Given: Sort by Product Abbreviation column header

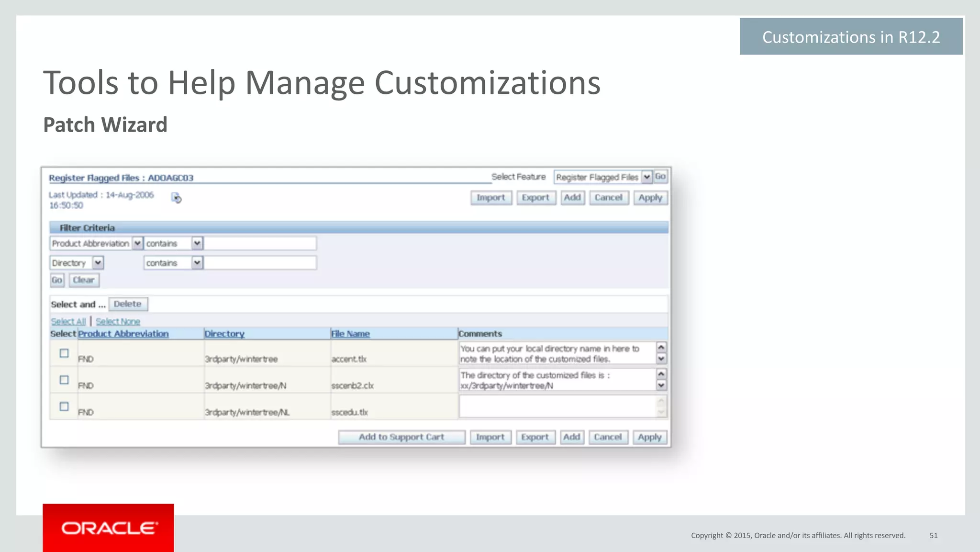Looking at the screenshot, I should pyautogui.click(x=123, y=334).
